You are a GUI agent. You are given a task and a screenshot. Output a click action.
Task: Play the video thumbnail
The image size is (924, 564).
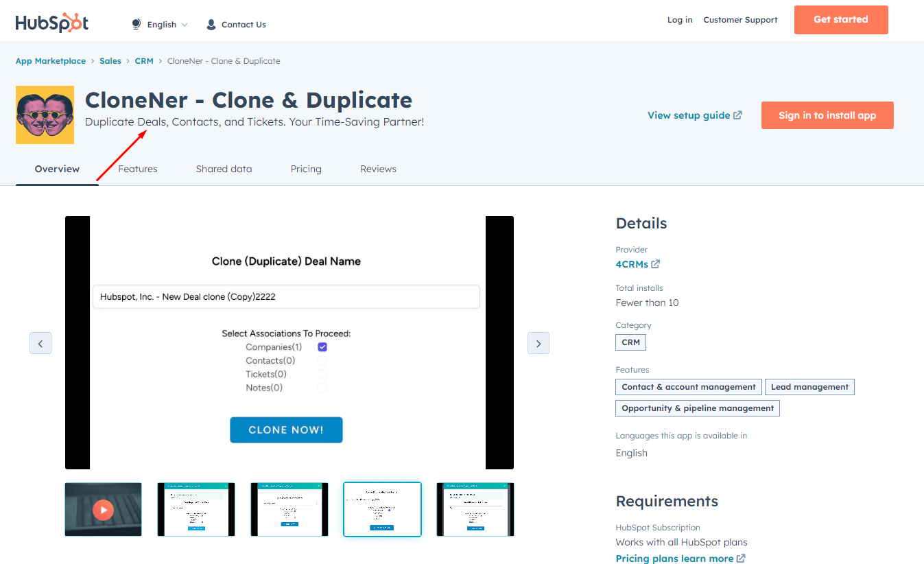pos(104,509)
